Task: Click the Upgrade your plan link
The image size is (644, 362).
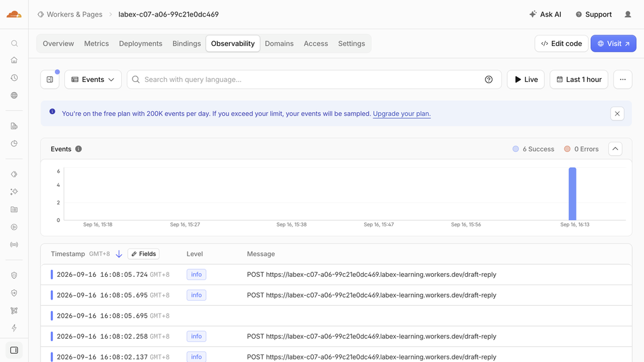Action: click(402, 114)
